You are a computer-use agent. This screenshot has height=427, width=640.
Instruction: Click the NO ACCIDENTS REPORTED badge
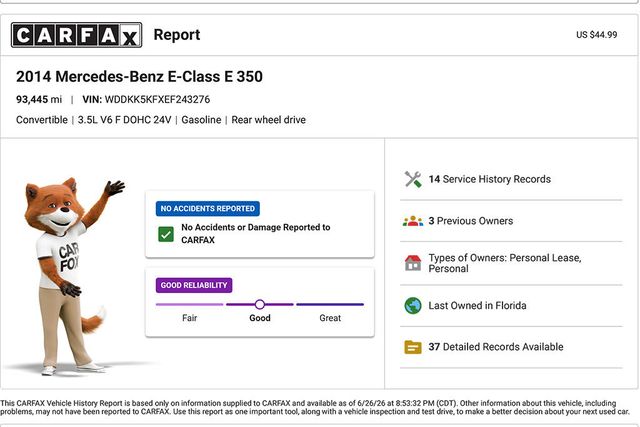pyautogui.click(x=207, y=209)
